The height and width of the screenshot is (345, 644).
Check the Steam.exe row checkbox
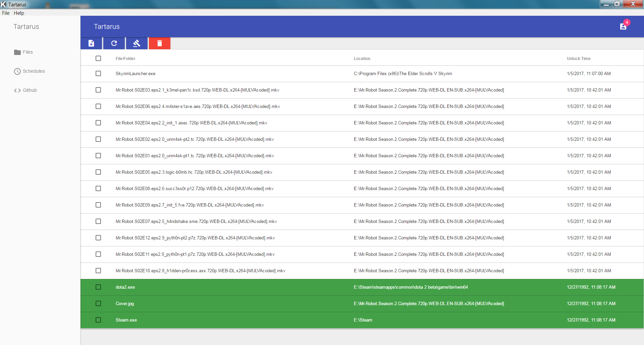tap(98, 320)
